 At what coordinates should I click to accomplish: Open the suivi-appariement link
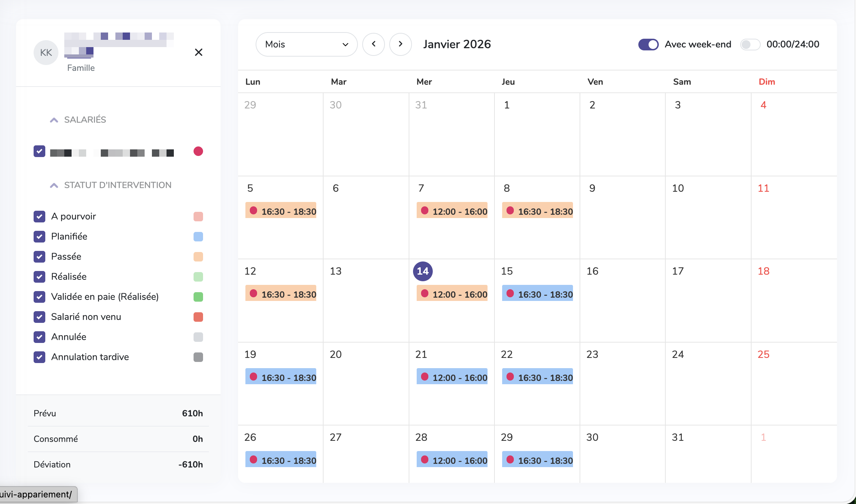(37, 494)
